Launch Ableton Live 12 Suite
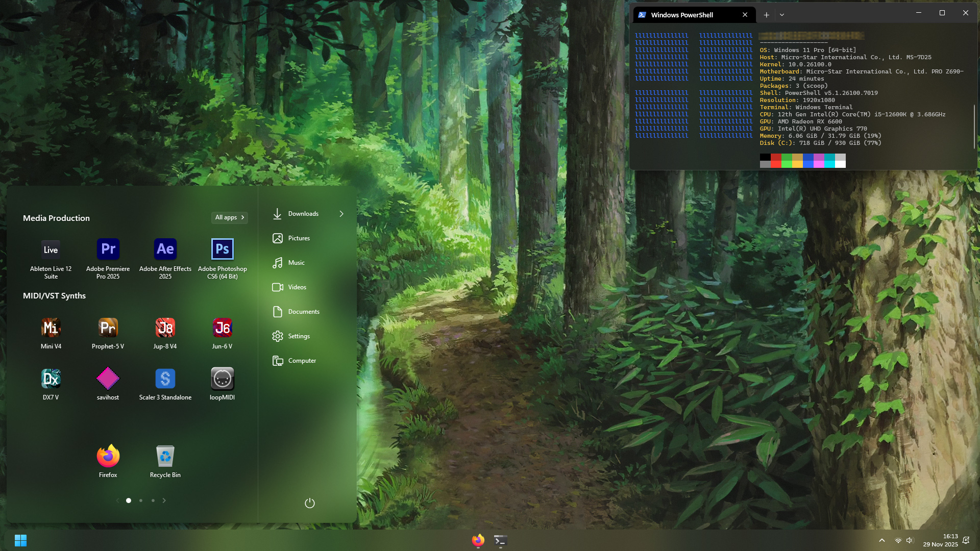Screen dimensions: 980x551 pyautogui.click(x=51, y=249)
